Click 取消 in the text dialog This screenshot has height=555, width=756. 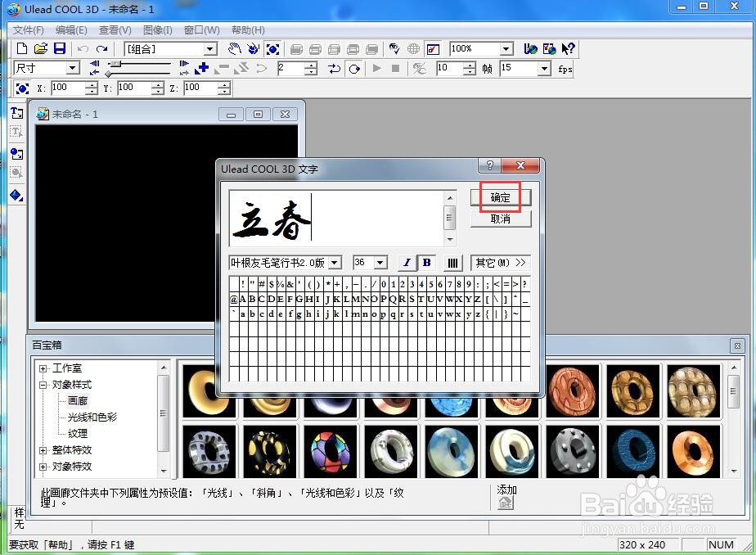[501, 219]
